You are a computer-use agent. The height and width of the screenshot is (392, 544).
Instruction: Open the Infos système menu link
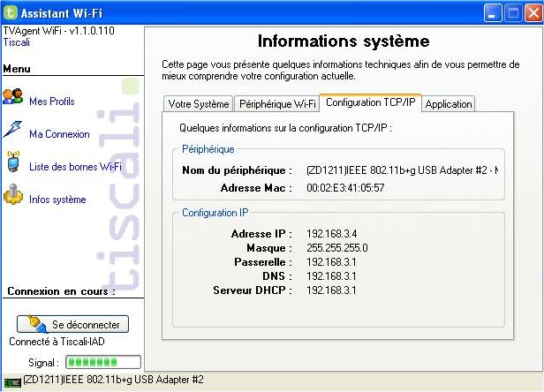(57, 200)
